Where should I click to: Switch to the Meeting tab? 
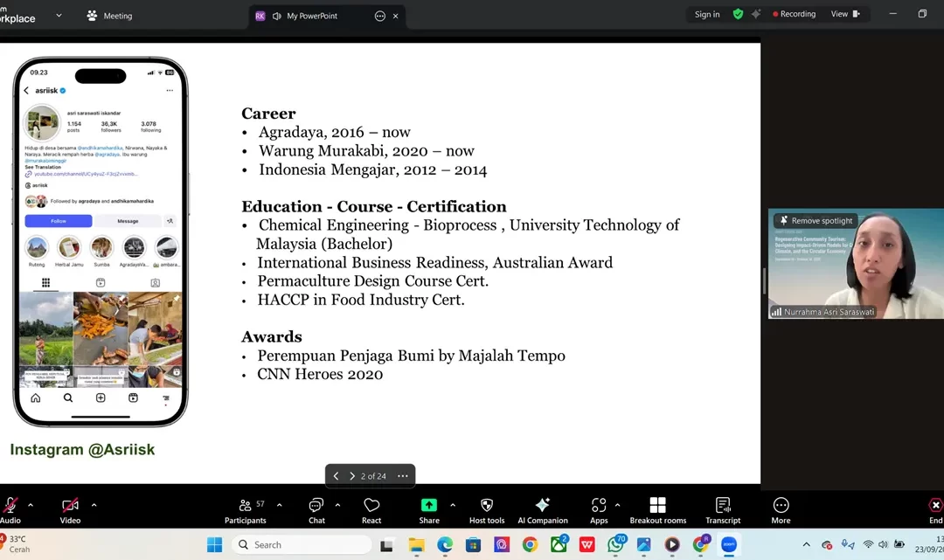click(109, 15)
